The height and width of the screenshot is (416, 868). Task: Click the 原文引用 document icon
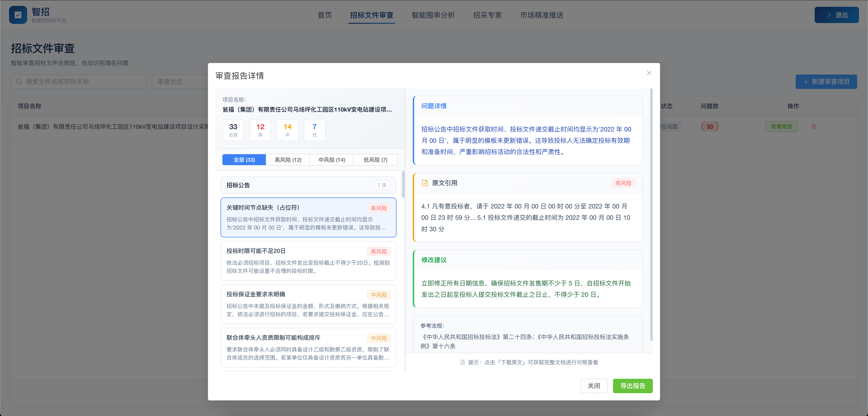tap(425, 183)
